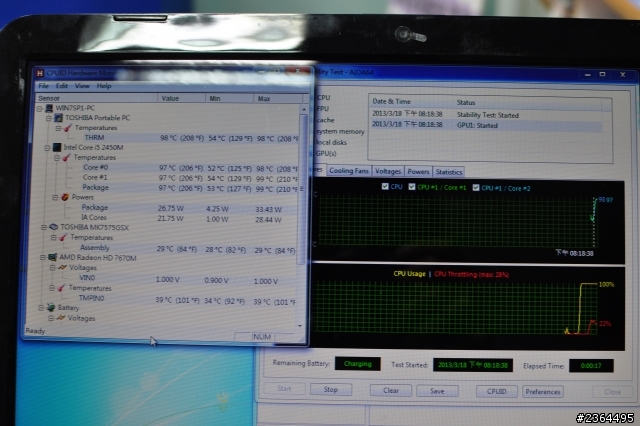Click the Date & Time column header
Viewport: 640px width, 426px height.
tap(411, 102)
